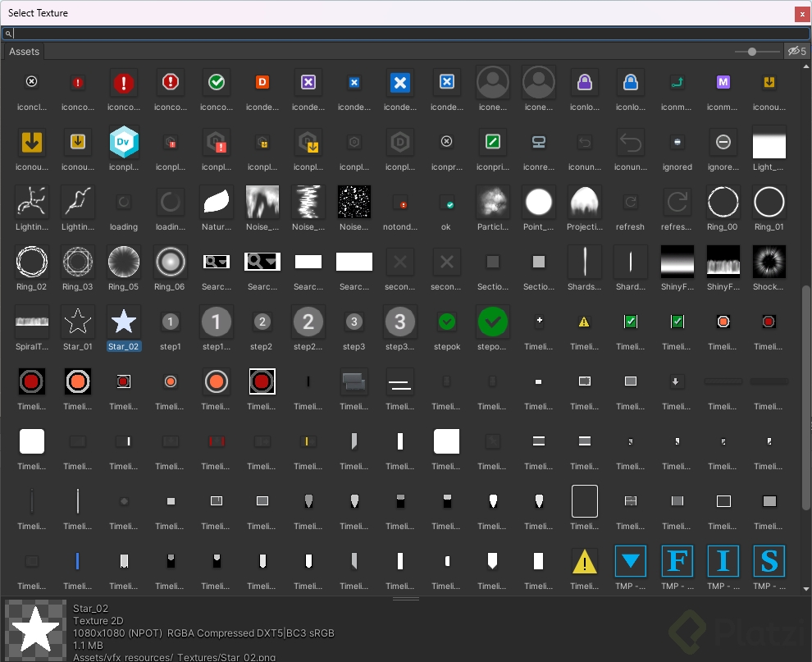
Task: Choose the Ring_03 texture
Action: pyautogui.click(x=78, y=262)
